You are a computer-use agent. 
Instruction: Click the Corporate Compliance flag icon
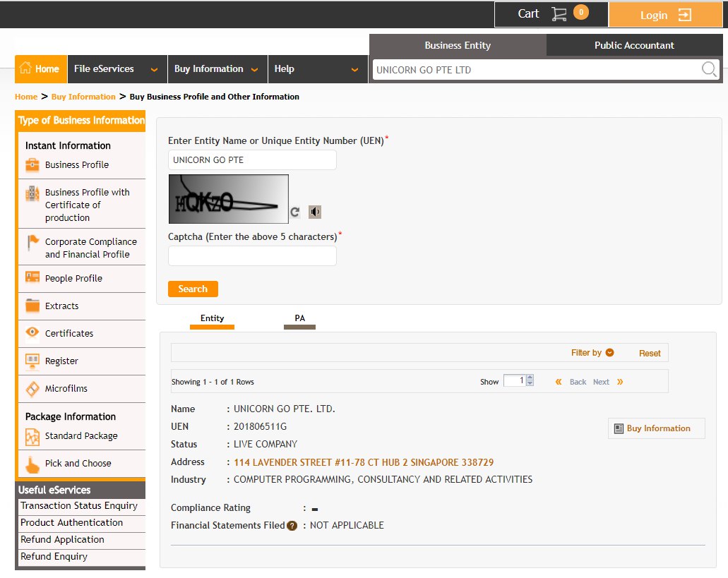(x=32, y=241)
